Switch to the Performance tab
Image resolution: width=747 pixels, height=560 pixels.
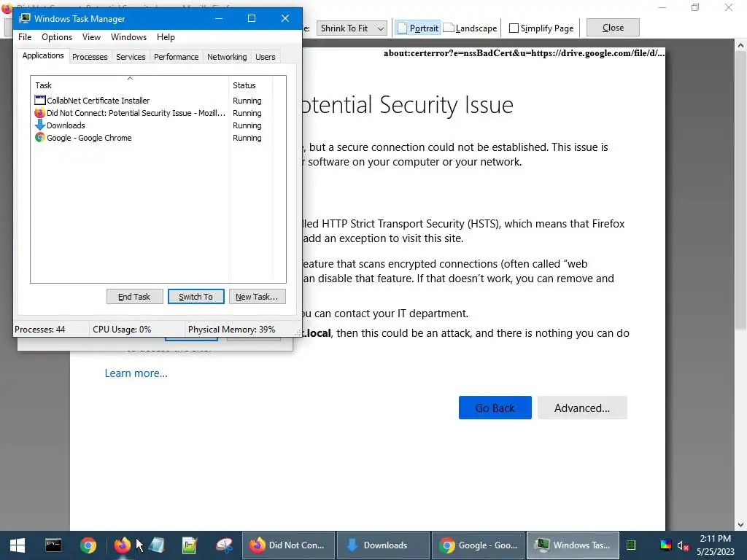point(176,57)
